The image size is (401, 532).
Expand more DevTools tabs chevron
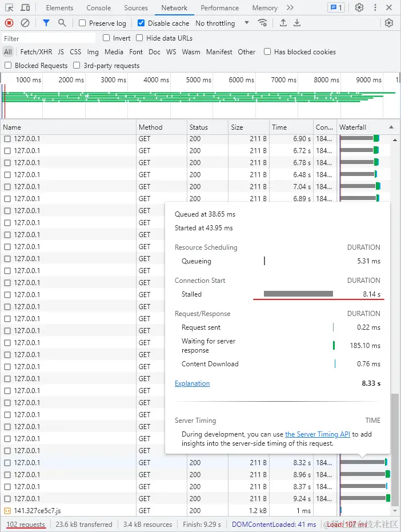point(290,7)
